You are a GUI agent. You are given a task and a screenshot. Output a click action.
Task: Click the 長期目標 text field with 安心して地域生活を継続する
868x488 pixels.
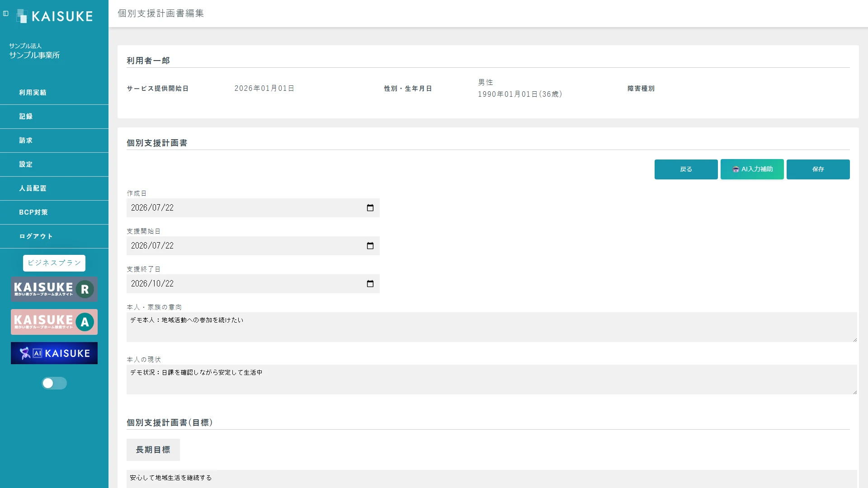click(492, 479)
